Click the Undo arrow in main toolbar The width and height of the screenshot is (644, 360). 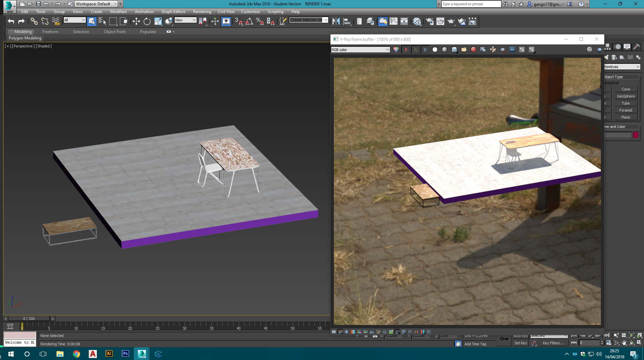tap(11, 21)
